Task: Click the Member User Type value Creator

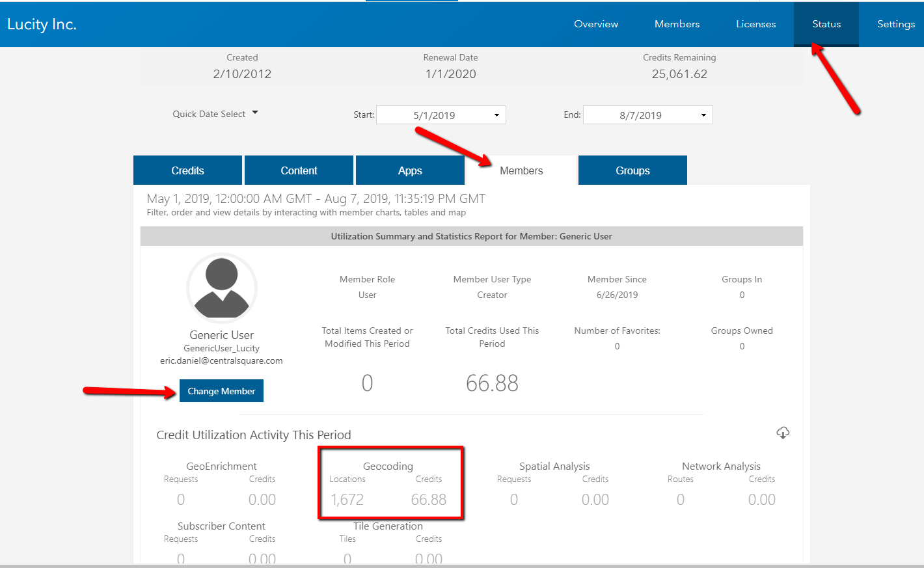Action: click(492, 295)
